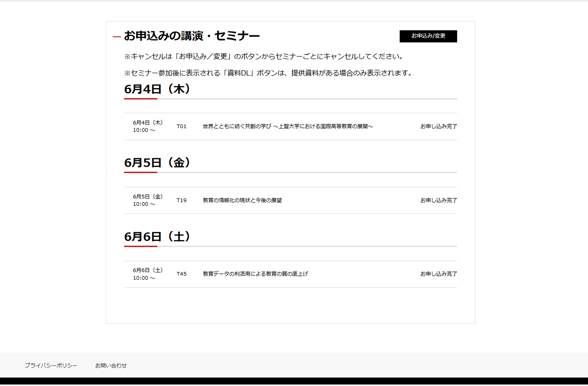This screenshot has height=386, width=588.
Task: Select seminar T01 about 上智大学 international education
Action: tap(287, 126)
